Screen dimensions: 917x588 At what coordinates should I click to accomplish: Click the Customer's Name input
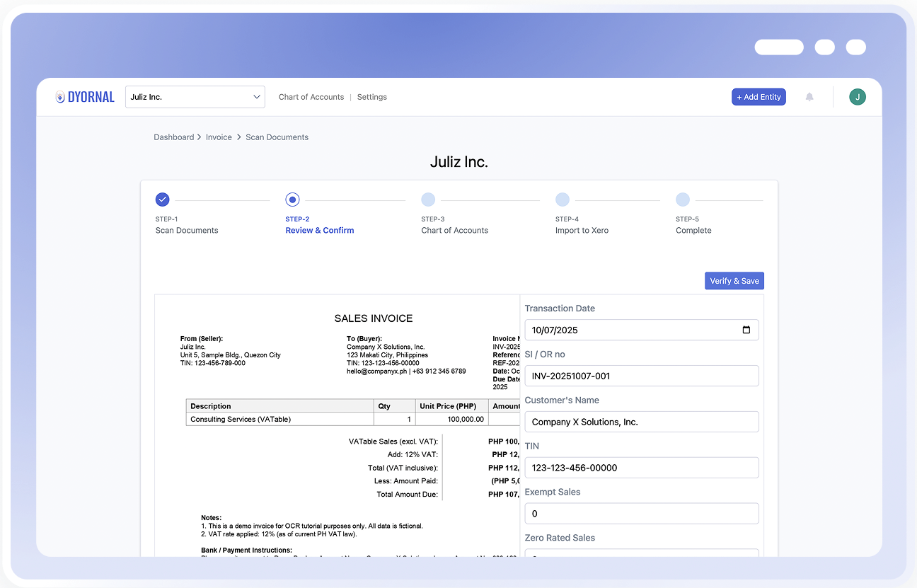[641, 422]
